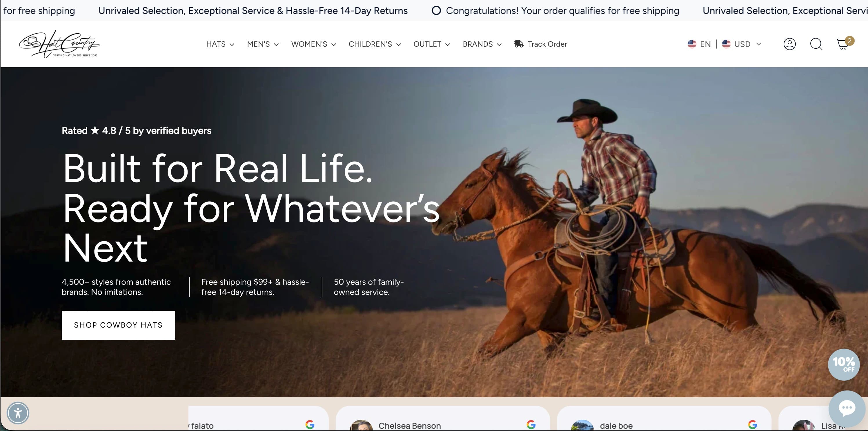This screenshot has width=868, height=431.
Task: Click the SHOP COWBOY HATS button
Action: pyautogui.click(x=118, y=325)
